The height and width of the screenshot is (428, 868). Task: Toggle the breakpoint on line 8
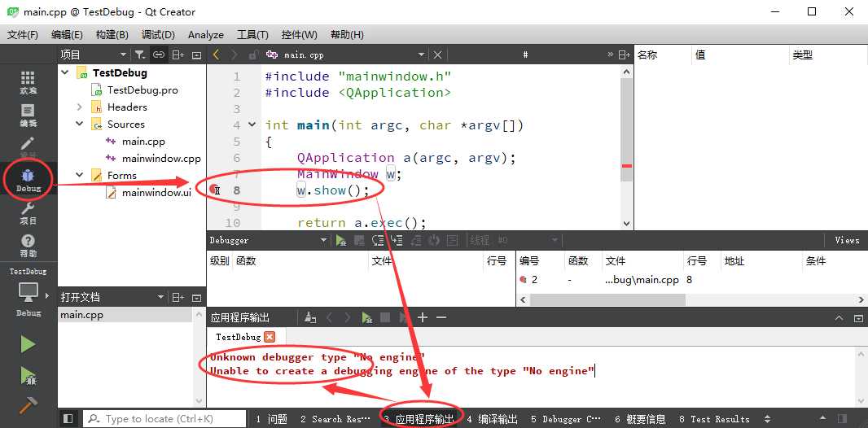coord(215,190)
